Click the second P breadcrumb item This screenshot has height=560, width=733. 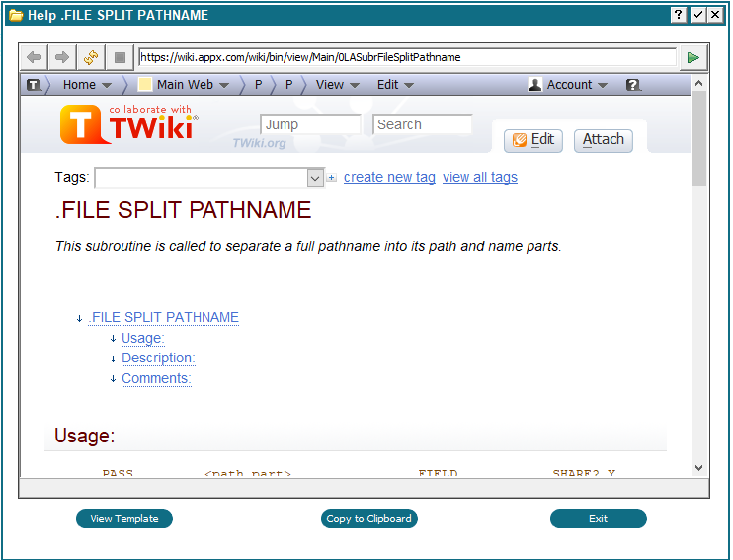(288, 85)
